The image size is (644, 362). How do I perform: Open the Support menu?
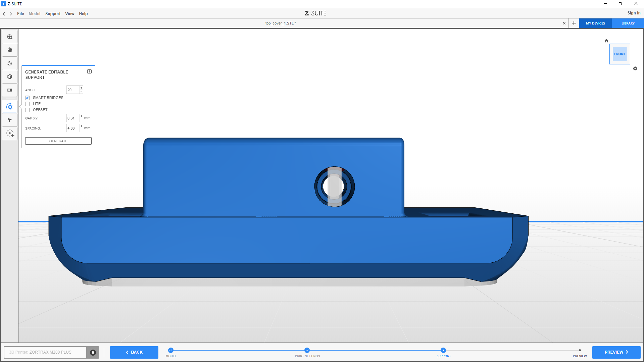click(x=53, y=14)
